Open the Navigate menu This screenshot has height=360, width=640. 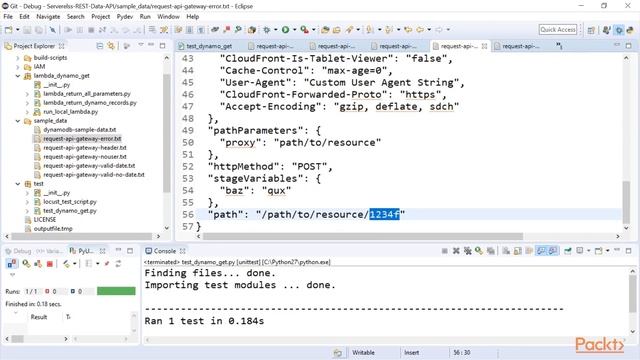[48, 17]
